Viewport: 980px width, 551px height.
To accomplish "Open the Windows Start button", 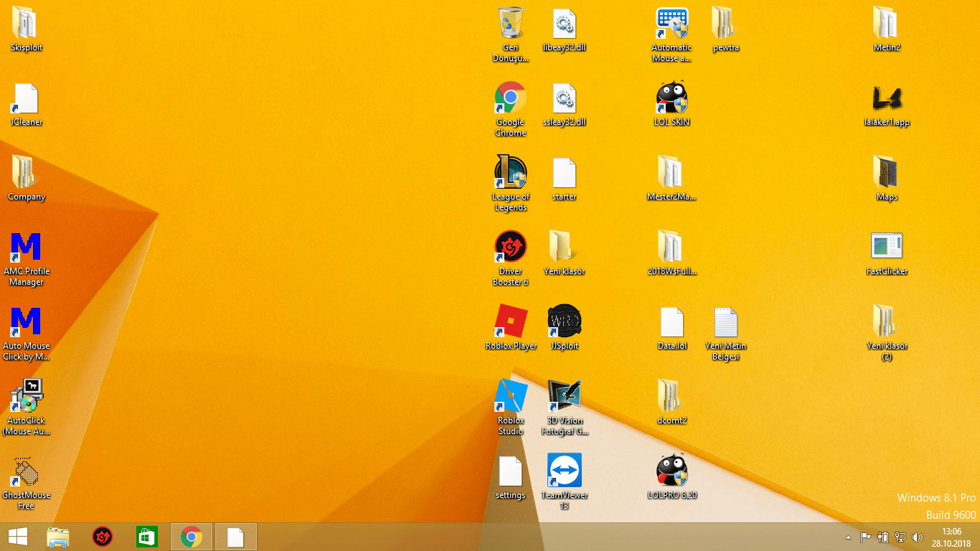I will 18,537.
